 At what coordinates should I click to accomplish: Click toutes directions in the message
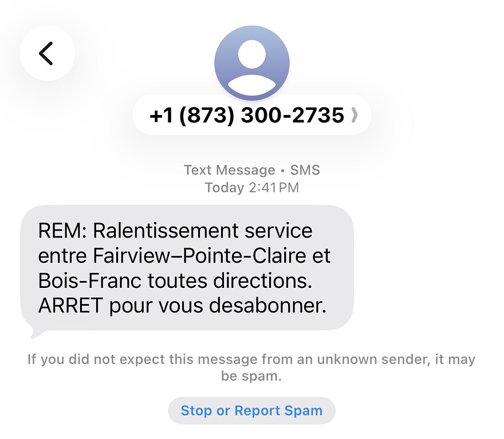[230, 280]
